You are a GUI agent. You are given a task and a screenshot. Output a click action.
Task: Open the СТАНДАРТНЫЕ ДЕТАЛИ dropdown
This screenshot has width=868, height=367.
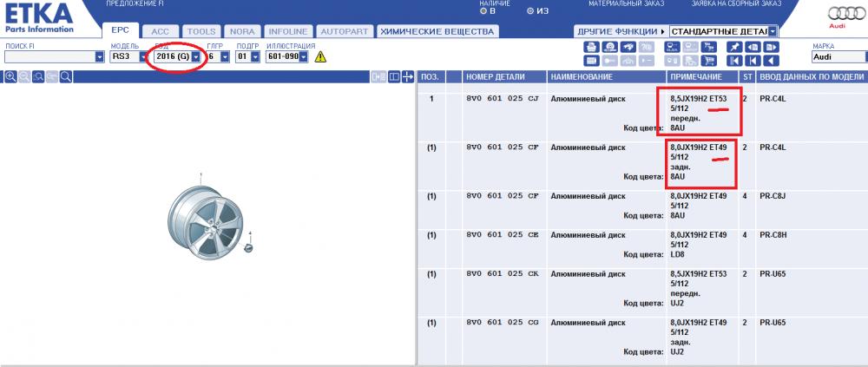click(773, 31)
